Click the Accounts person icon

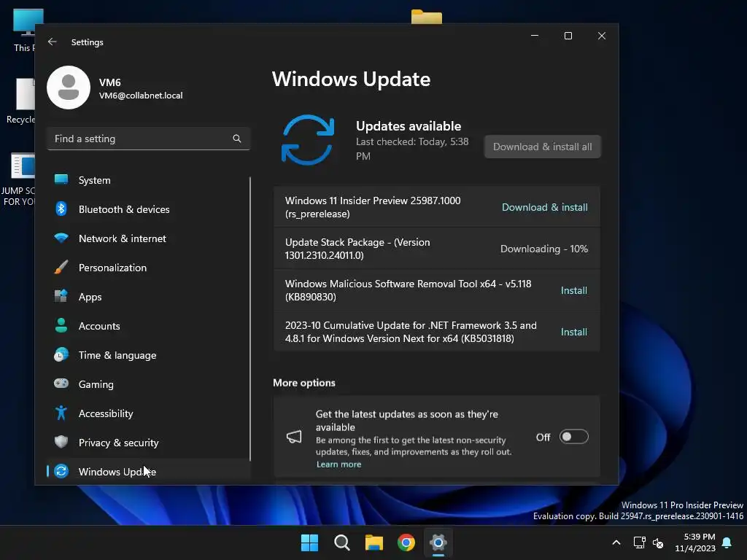61,325
